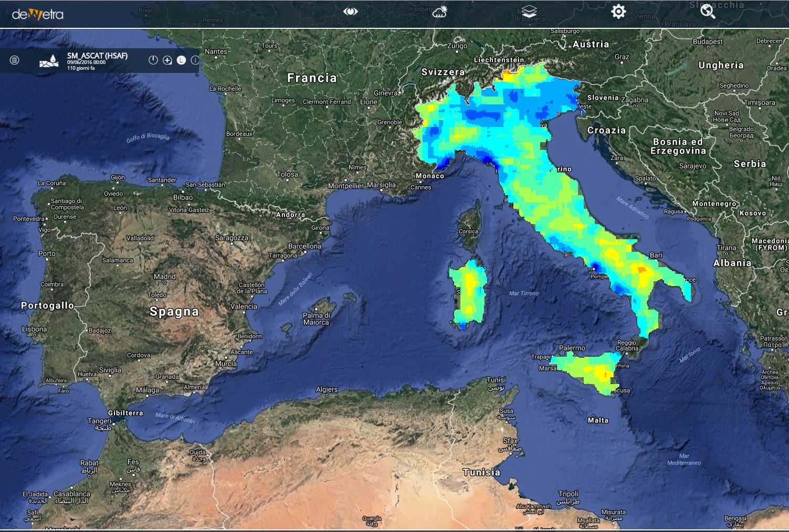Click the Francia label on the map
The image size is (789, 532).
tap(312, 78)
